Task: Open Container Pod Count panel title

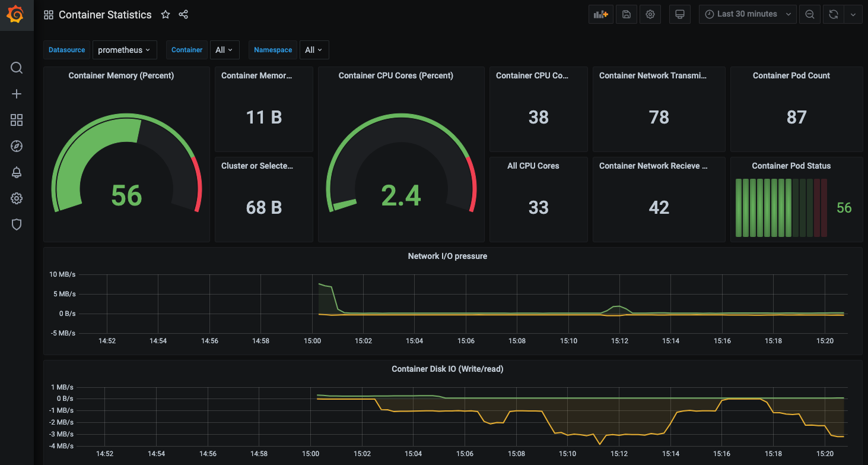Action: (x=791, y=75)
